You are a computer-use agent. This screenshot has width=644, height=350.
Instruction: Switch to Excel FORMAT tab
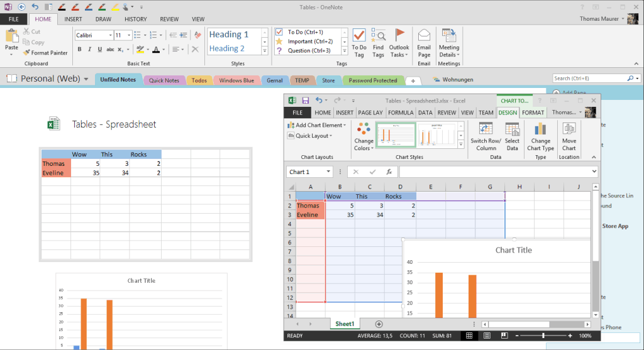tap(533, 112)
